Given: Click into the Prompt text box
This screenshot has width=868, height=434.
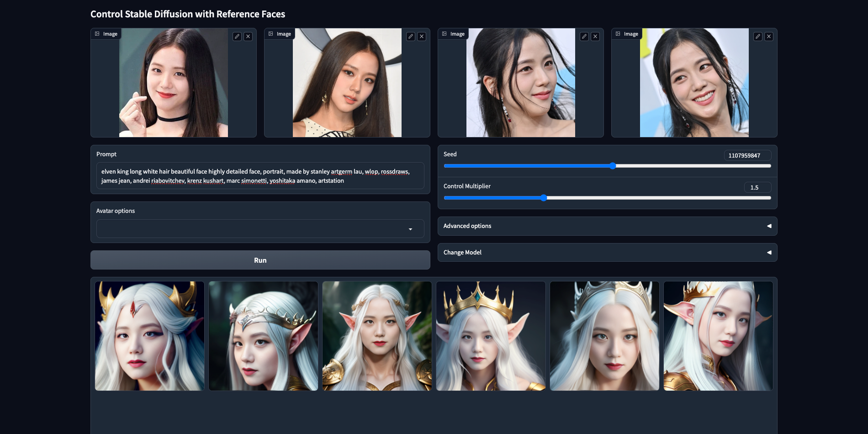Looking at the screenshot, I should click(x=260, y=176).
